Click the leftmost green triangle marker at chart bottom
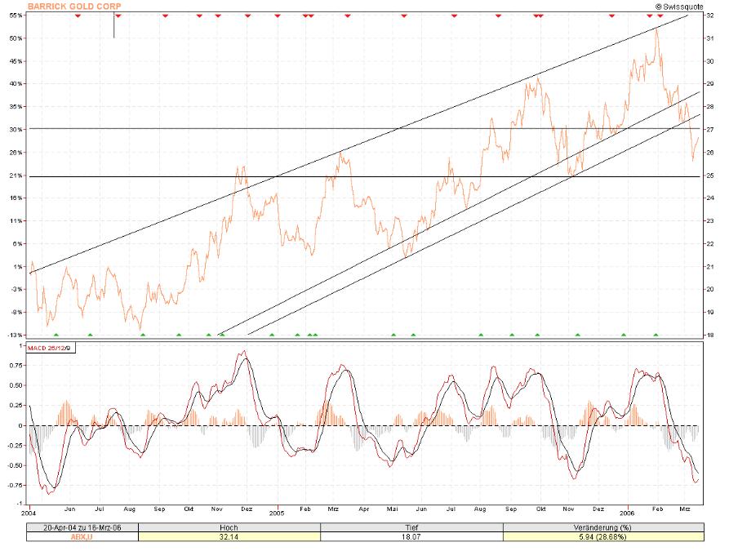 56,335
